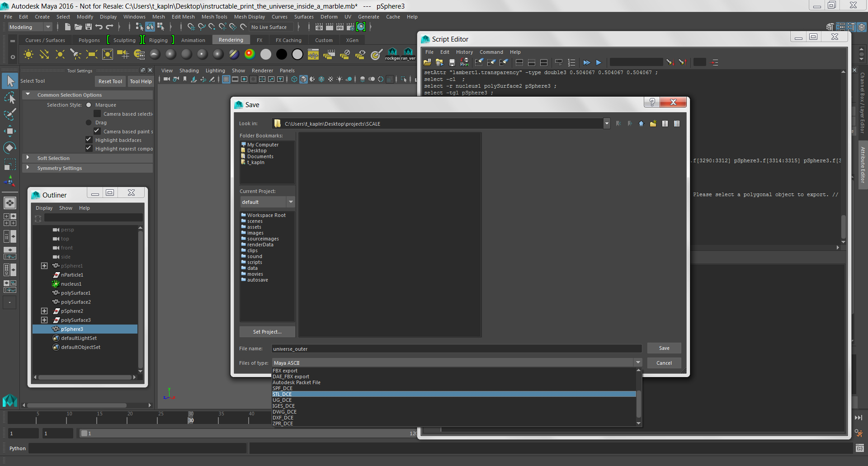The height and width of the screenshot is (466, 868).
Task: Select the arrow Select Tool in toolbox
Action: pyautogui.click(x=9, y=81)
